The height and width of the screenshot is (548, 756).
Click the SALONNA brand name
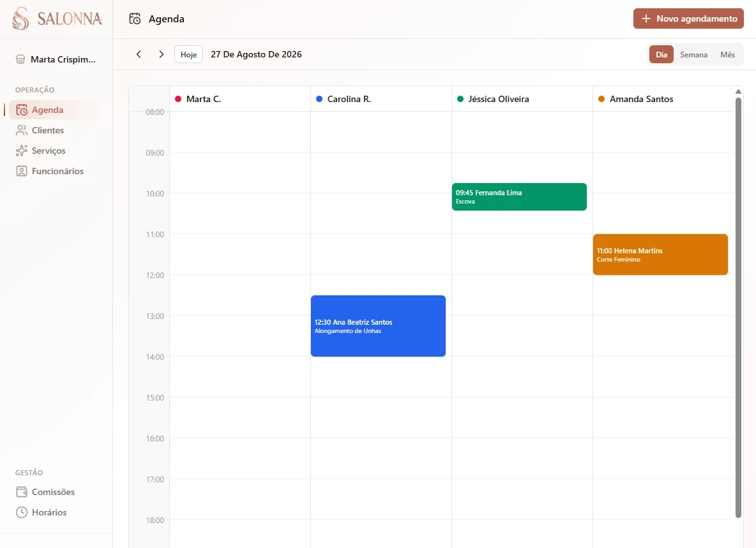tap(70, 19)
